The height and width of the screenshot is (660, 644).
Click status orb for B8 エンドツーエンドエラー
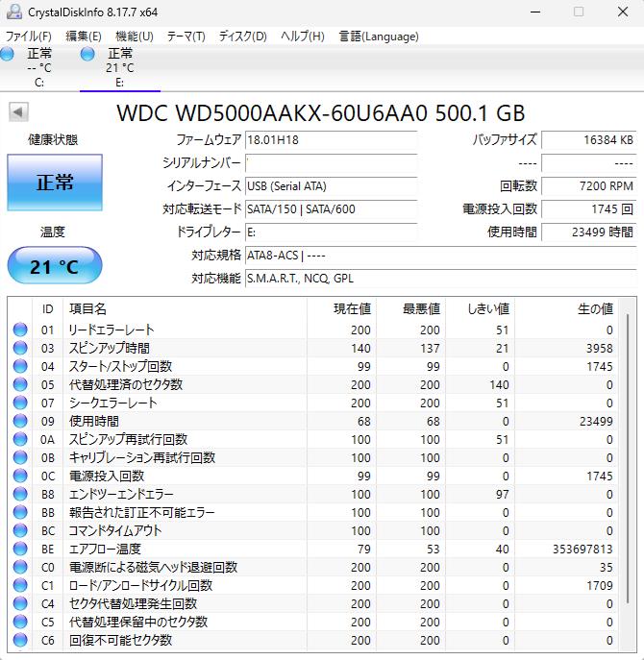20,494
